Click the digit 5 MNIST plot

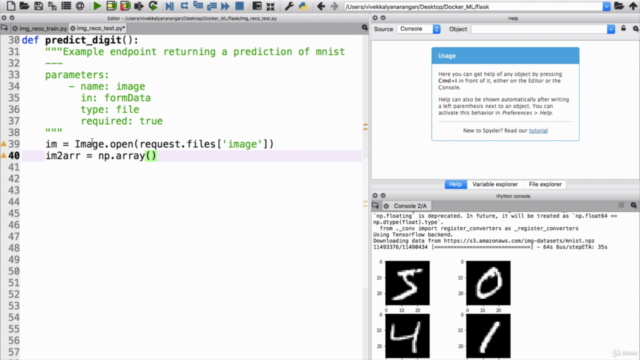point(407,283)
